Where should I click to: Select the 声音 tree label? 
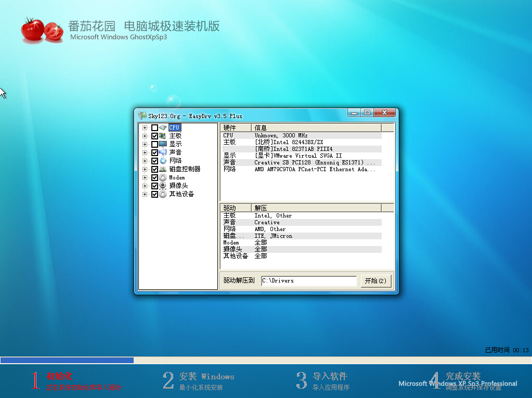click(x=175, y=152)
